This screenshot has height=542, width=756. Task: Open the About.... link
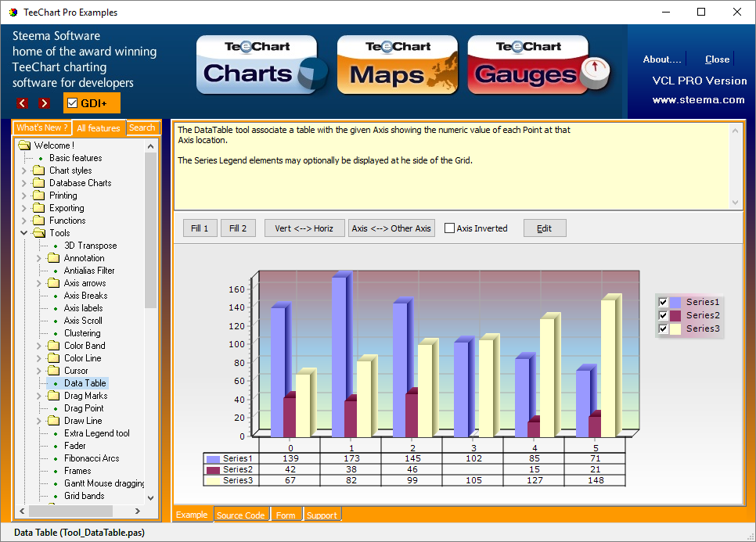(x=662, y=59)
